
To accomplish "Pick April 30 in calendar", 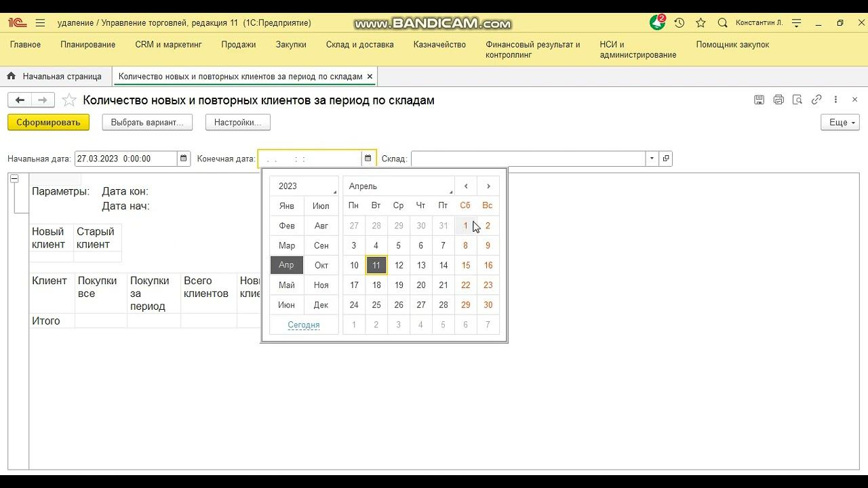I will click(488, 305).
